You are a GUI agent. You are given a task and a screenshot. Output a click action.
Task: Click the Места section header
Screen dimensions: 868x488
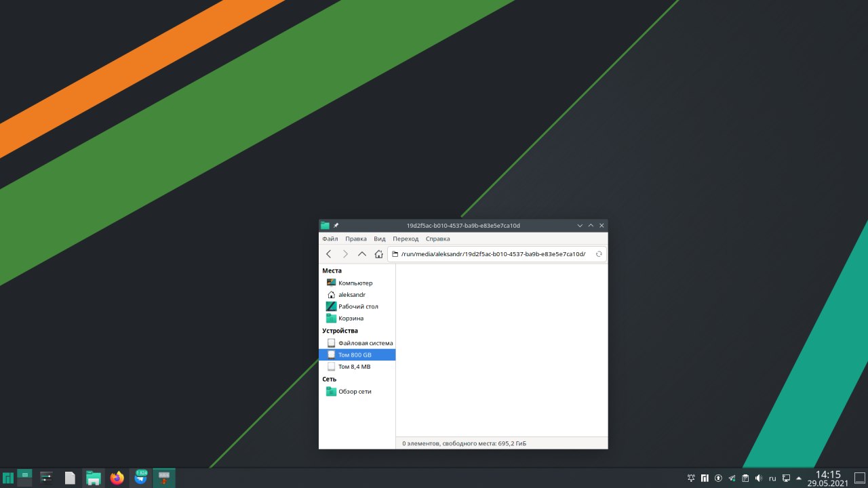click(x=332, y=270)
